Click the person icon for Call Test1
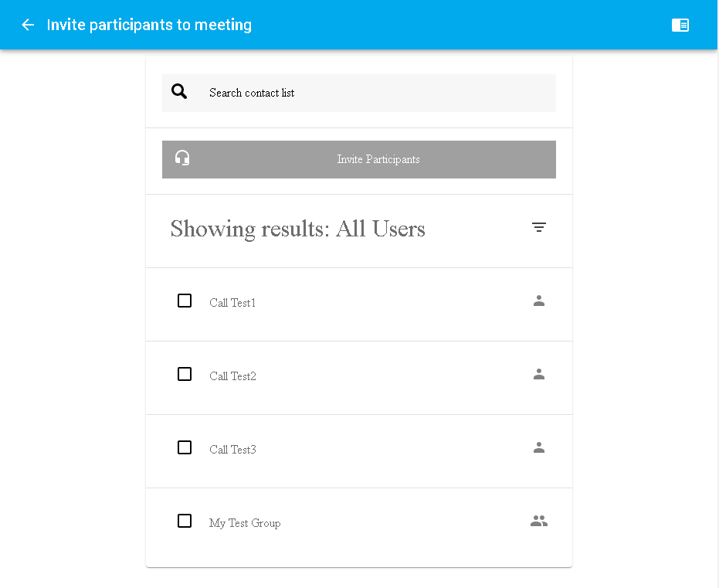Image resolution: width=719 pixels, height=588 pixels. click(539, 301)
